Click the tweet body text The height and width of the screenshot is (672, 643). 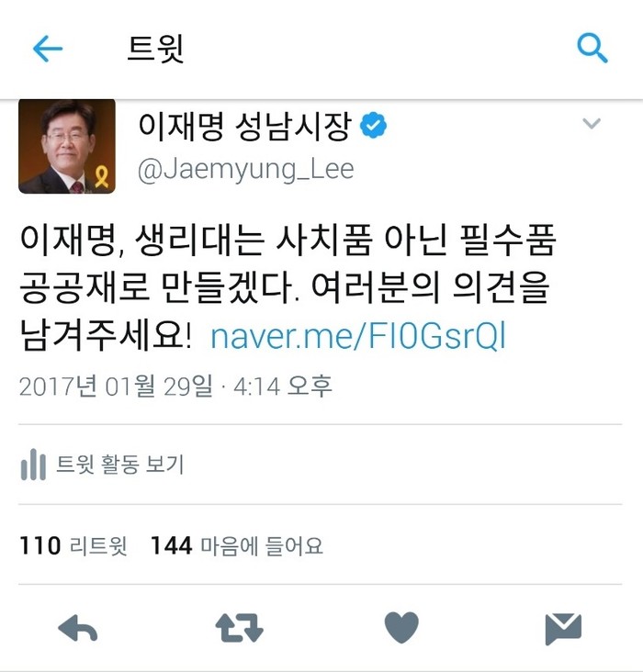[x=288, y=287]
